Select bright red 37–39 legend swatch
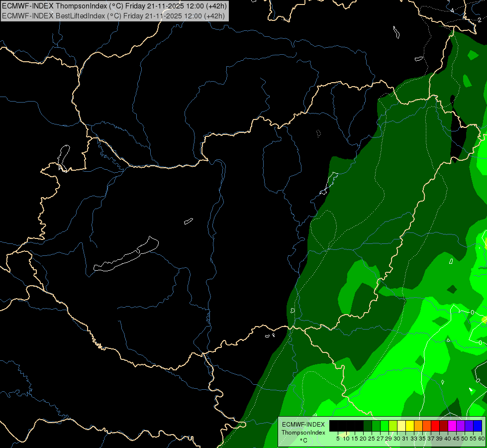 point(435,426)
